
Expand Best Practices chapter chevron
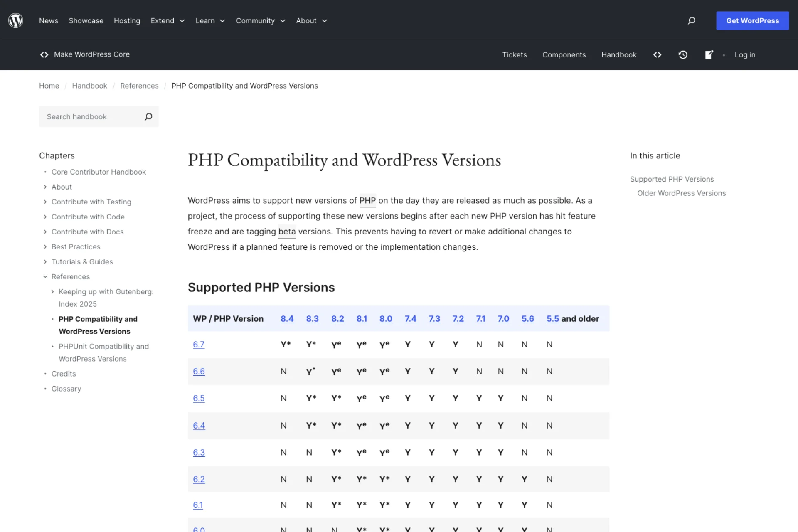pos(45,247)
